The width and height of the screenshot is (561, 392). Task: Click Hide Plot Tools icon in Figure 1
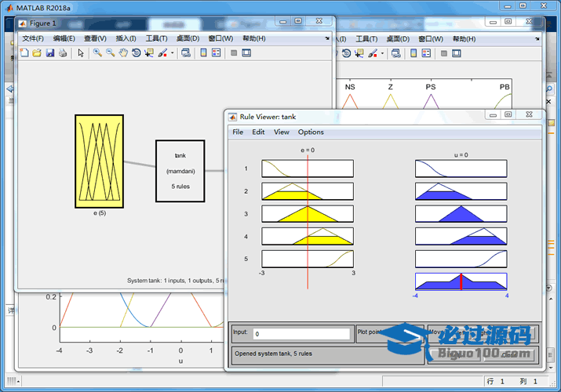pos(234,53)
